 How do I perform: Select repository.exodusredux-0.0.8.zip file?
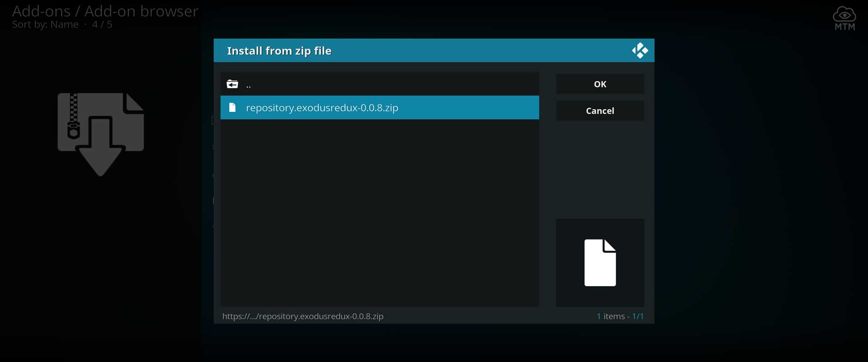380,108
